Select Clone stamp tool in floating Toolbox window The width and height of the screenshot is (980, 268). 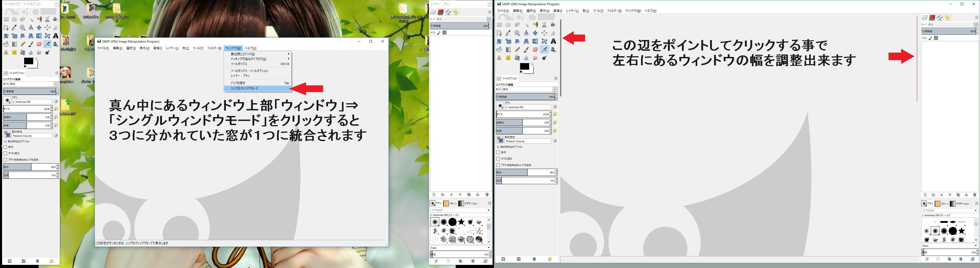6,53
